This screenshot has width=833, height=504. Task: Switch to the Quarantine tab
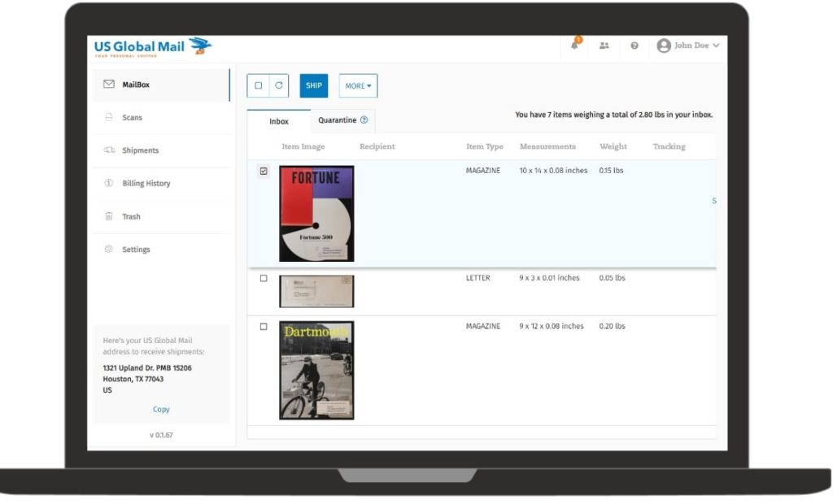click(338, 120)
